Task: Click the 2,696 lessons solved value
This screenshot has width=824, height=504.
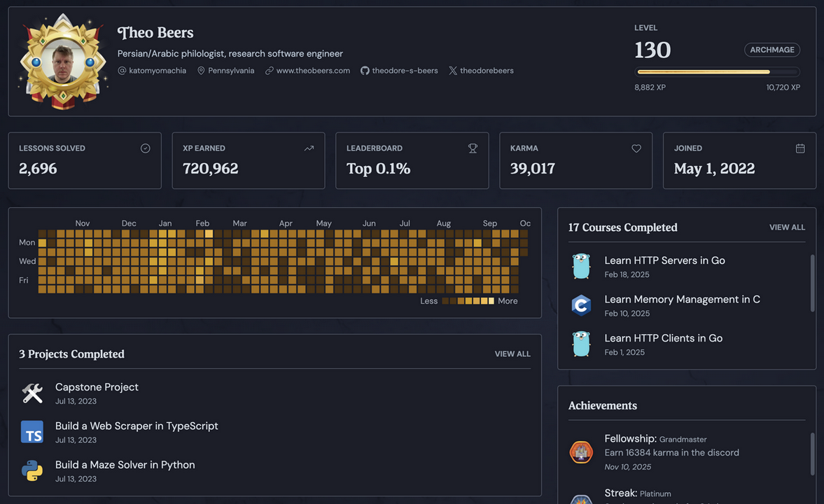Action: (38, 168)
